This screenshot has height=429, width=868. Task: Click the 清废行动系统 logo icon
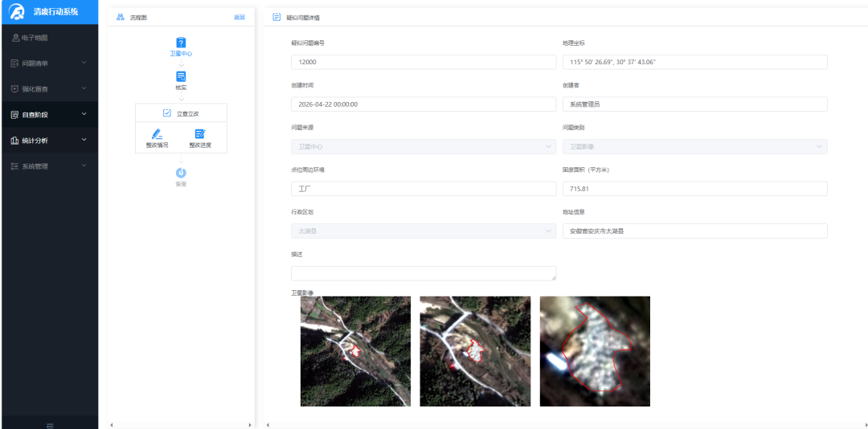pos(17,11)
